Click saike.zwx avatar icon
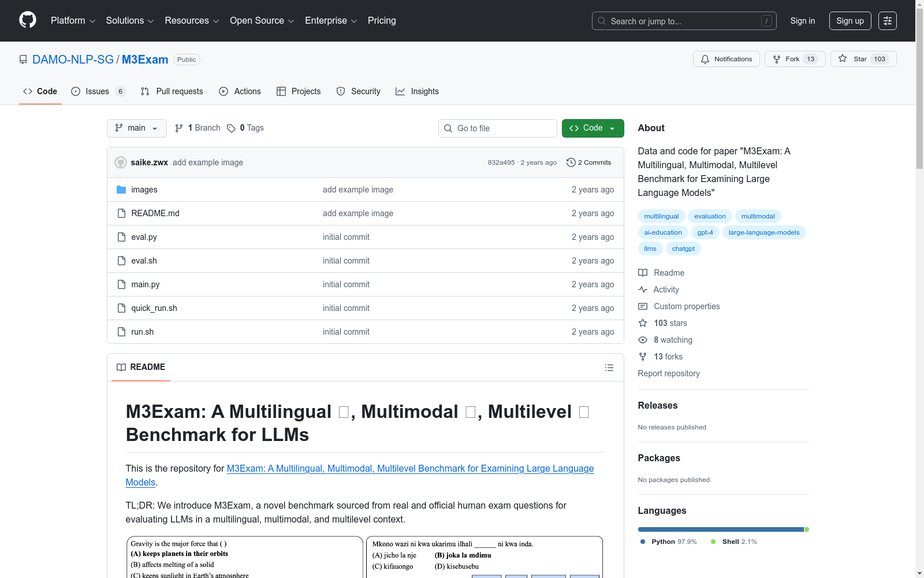 pyautogui.click(x=121, y=162)
